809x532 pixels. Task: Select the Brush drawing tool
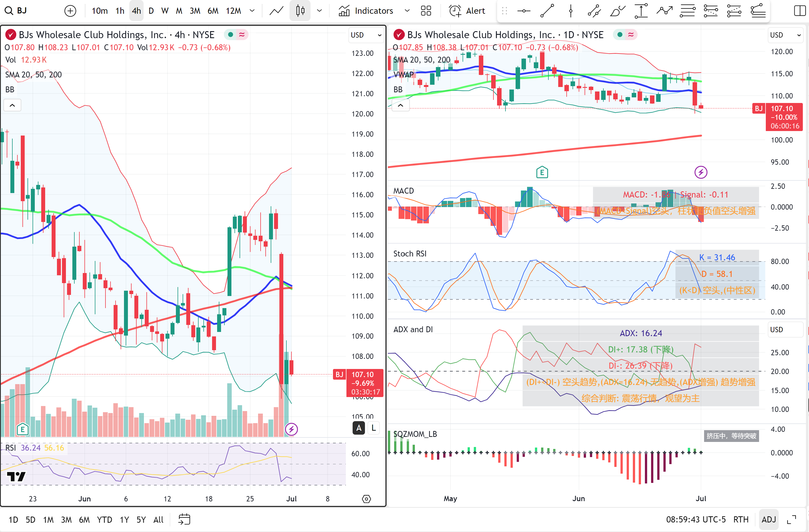618,11
